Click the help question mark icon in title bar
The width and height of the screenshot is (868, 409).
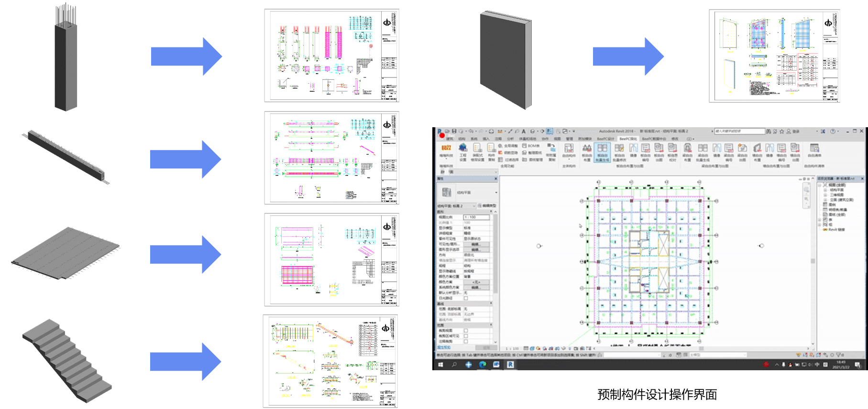[x=833, y=131]
